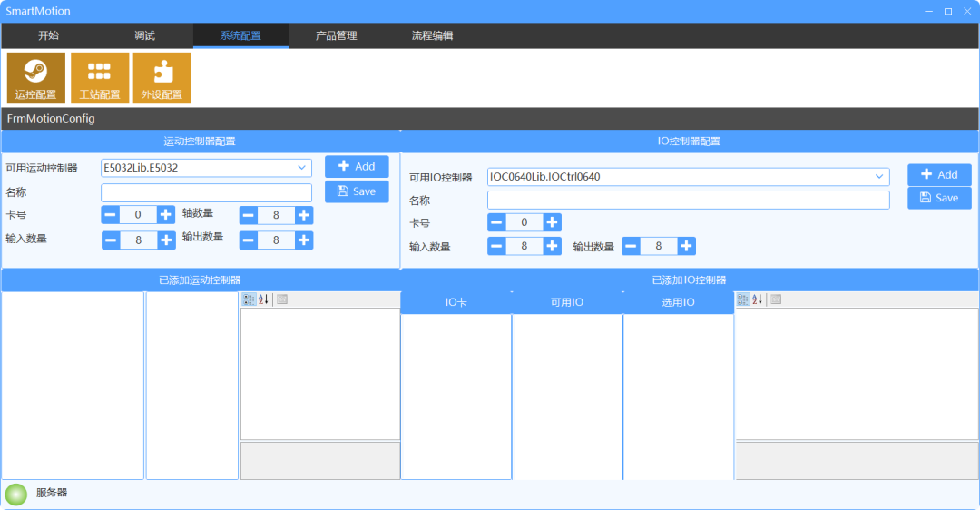Screen dimensions: 980x510
Task: Increase IO controller 输出数量 value
Action: pyautogui.click(x=686, y=246)
